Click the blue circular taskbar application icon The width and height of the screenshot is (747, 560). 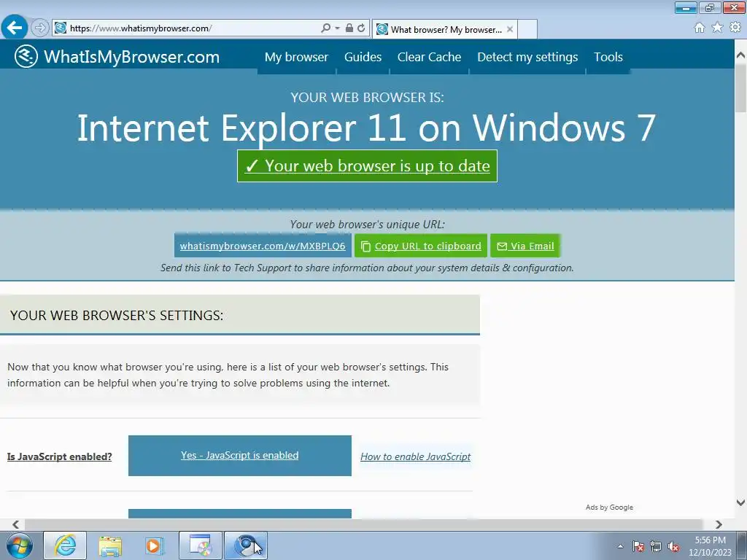click(246, 545)
